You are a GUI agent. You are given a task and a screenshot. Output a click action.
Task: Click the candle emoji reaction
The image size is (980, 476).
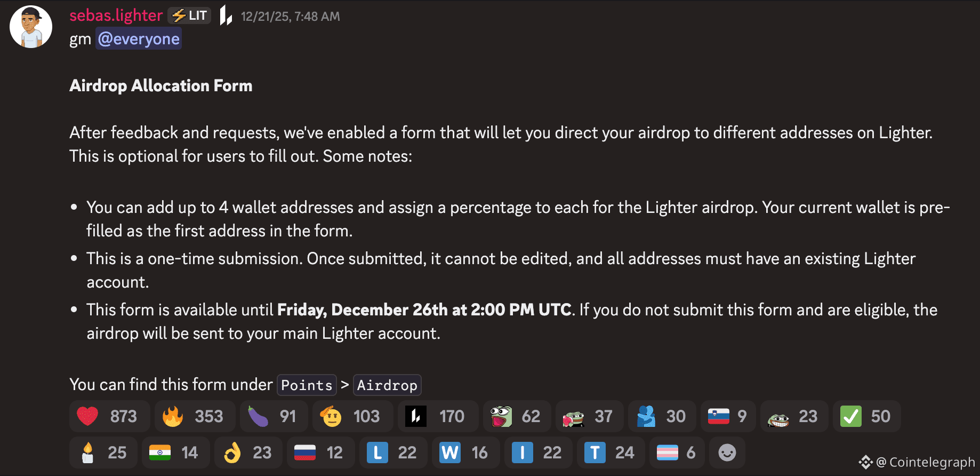[x=103, y=452]
